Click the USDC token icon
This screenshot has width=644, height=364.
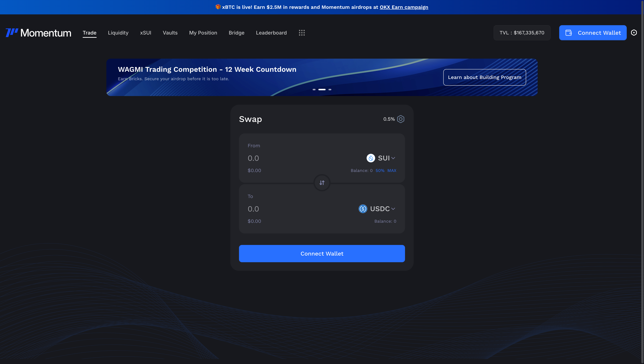pyautogui.click(x=363, y=209)
